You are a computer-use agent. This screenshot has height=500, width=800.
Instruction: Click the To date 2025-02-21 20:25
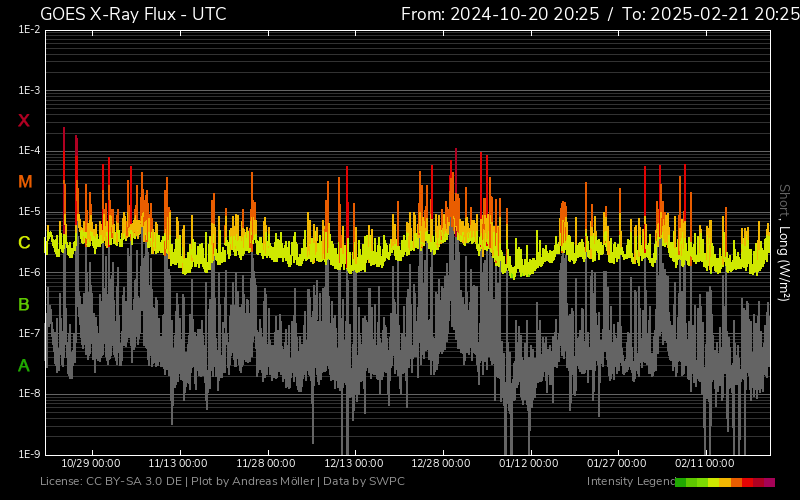click(710, 14)
